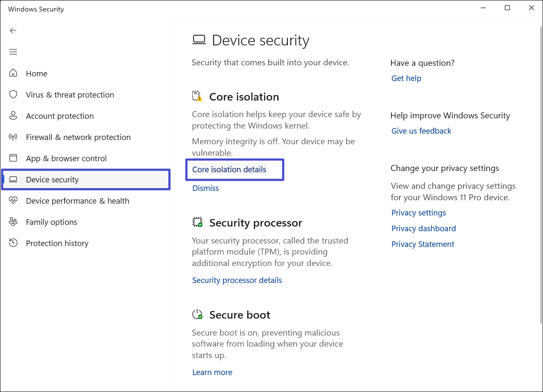Click Learn more under Secure boot
543x392 pixels.
(x=212, y=372)
